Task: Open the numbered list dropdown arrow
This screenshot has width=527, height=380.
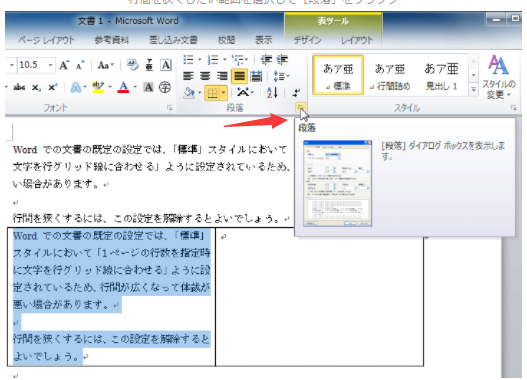Action: [x=224, y=60]
